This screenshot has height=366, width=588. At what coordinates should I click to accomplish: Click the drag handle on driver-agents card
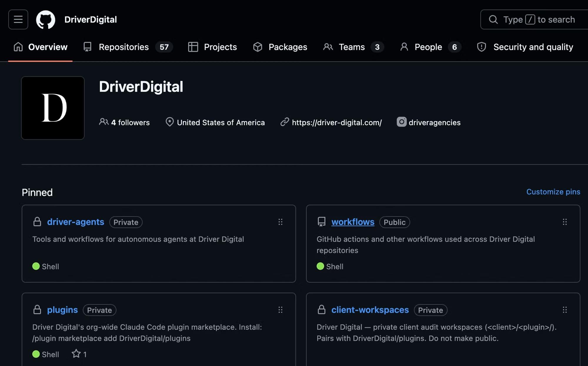coord(280,222)
